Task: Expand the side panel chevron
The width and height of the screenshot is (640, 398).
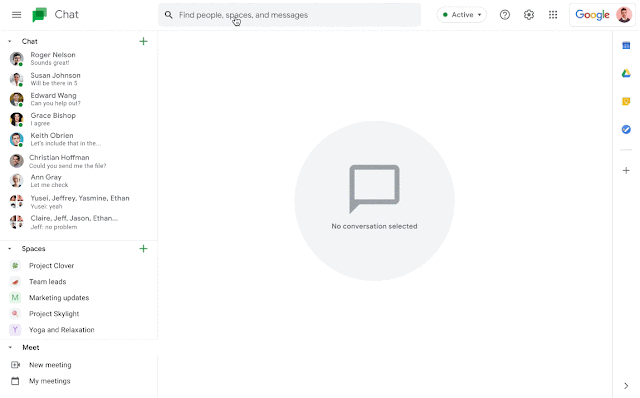Action: pyautogui.click(x=626, y=385)
